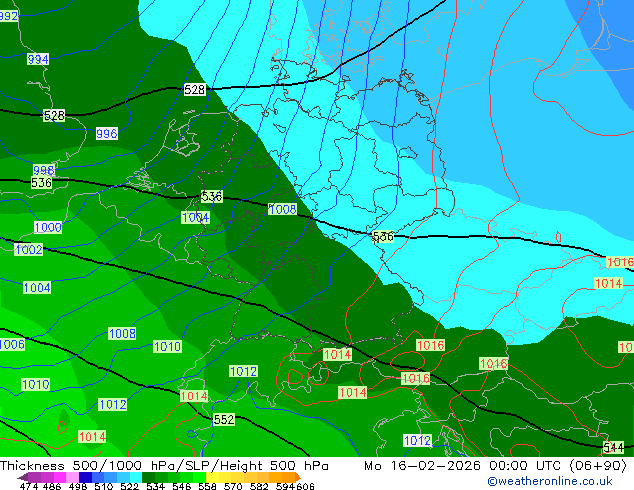Select the dark blue swatch in the legend
This screenshot has height=490, width=634.
[x=85, y=477]
